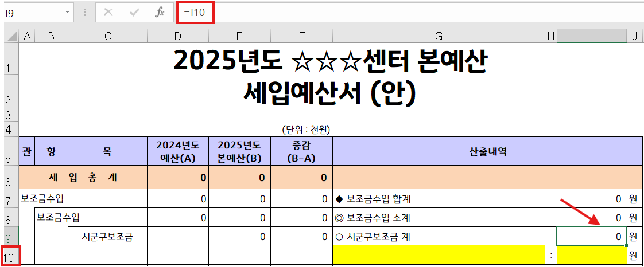
Task: Click the 증감 (B-A) header cell
Action: [x=301, y=151]
